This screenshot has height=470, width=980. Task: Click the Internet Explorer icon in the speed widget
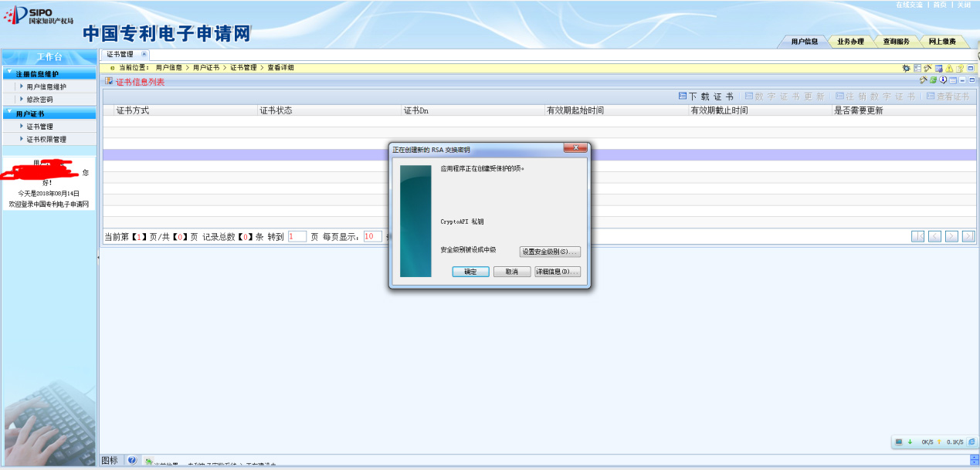click(x=972, y=441)
